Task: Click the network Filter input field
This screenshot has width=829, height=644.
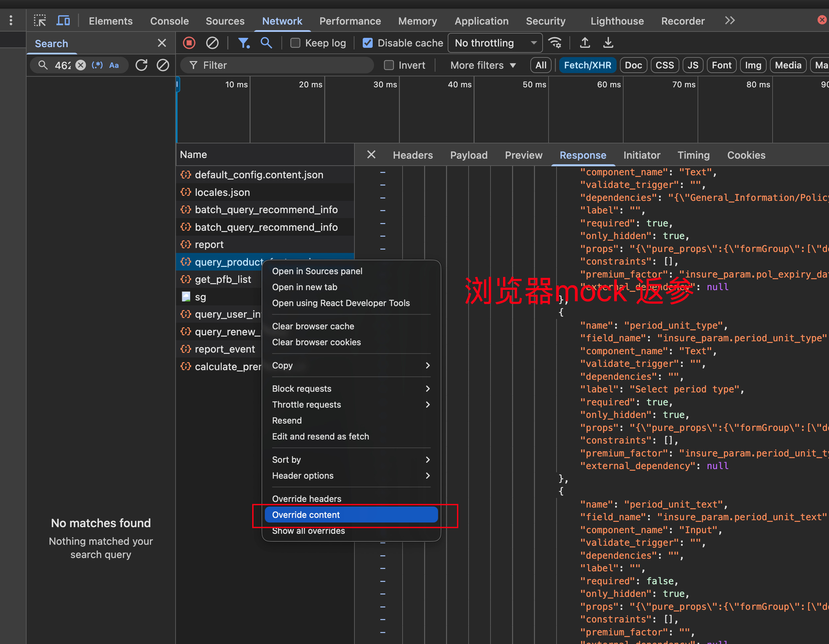Action: pos(277,65)
